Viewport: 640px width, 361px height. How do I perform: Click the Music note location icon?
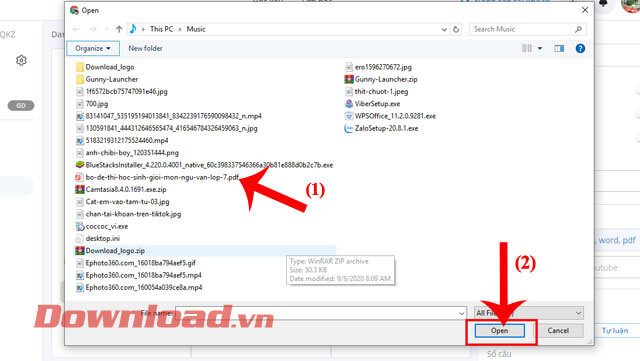(133, 29)
